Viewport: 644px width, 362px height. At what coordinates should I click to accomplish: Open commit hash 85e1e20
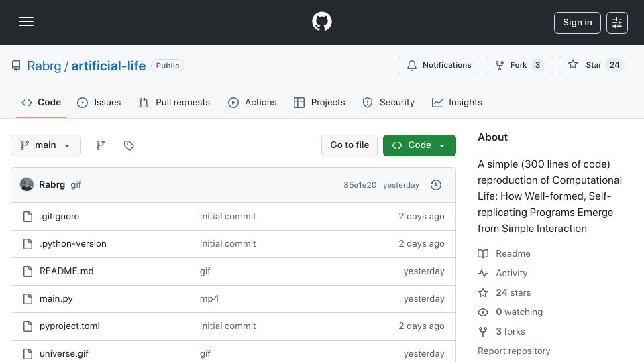pos(360,185)
